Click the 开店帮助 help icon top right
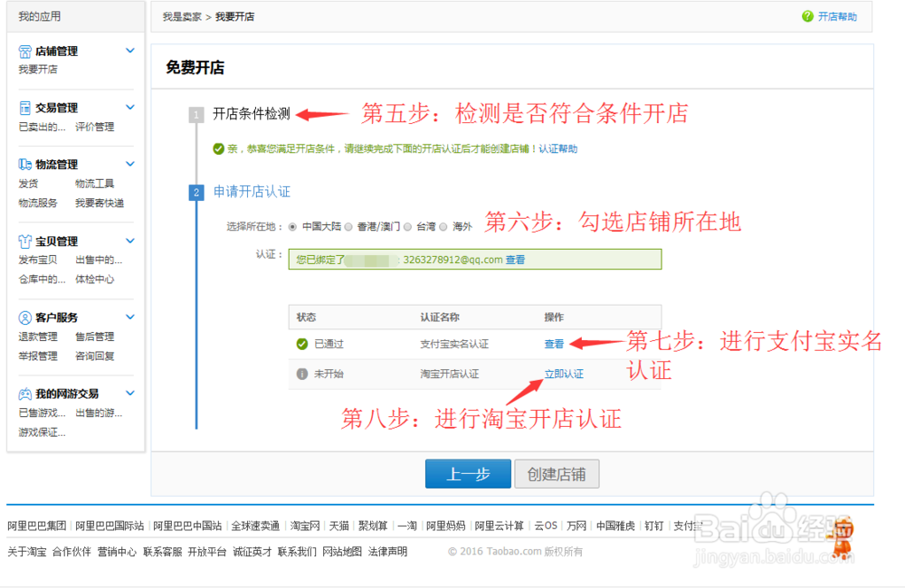Viewport: 905px width, 588px height. (806, 15)
